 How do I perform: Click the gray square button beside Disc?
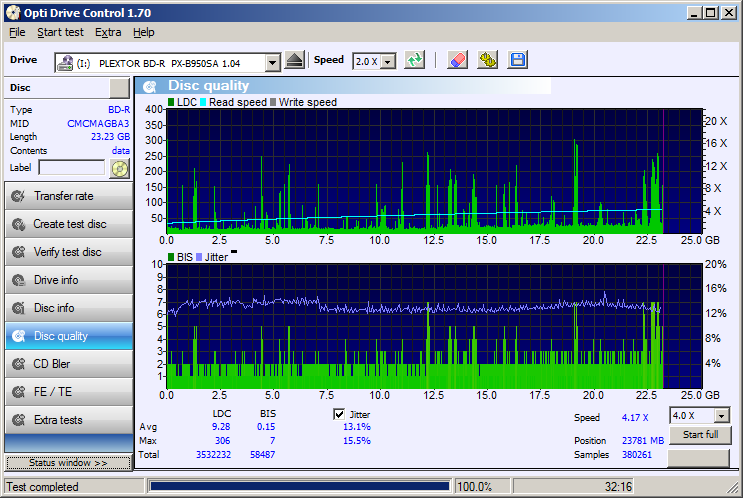(119, 88)
